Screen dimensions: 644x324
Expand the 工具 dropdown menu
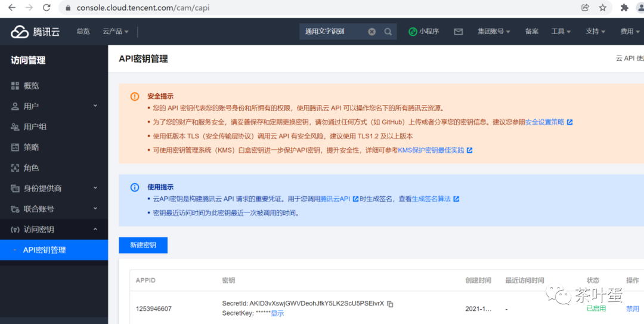pyautogui.click(x=561, y=31)
